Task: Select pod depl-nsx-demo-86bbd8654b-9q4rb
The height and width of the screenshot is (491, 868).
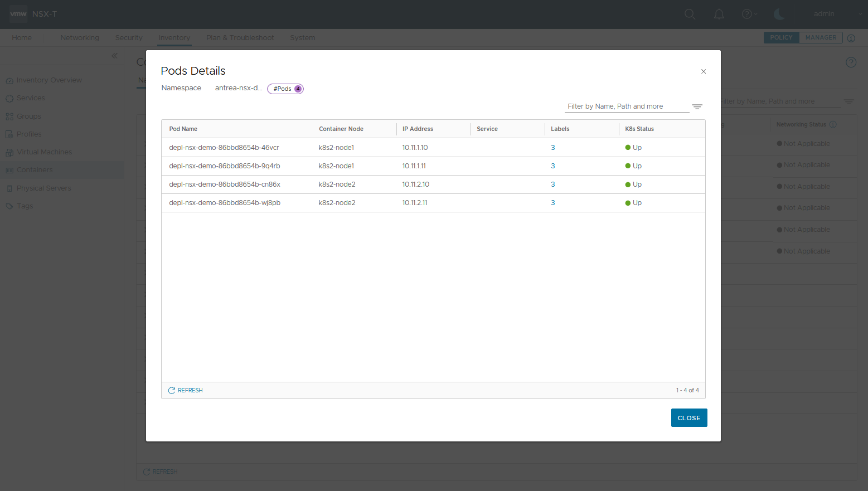Action: coord(225,166)
